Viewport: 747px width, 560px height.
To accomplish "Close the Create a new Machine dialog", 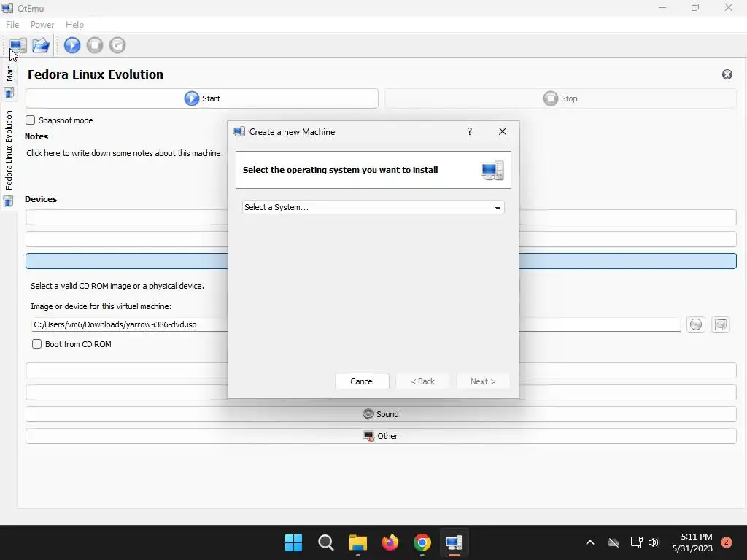I will 503,131.
